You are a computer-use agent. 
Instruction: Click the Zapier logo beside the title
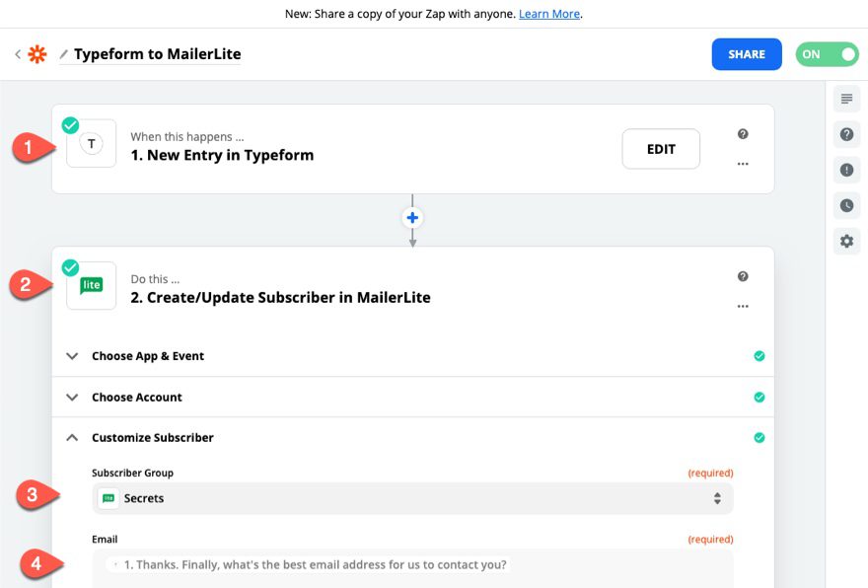[36, 54]
